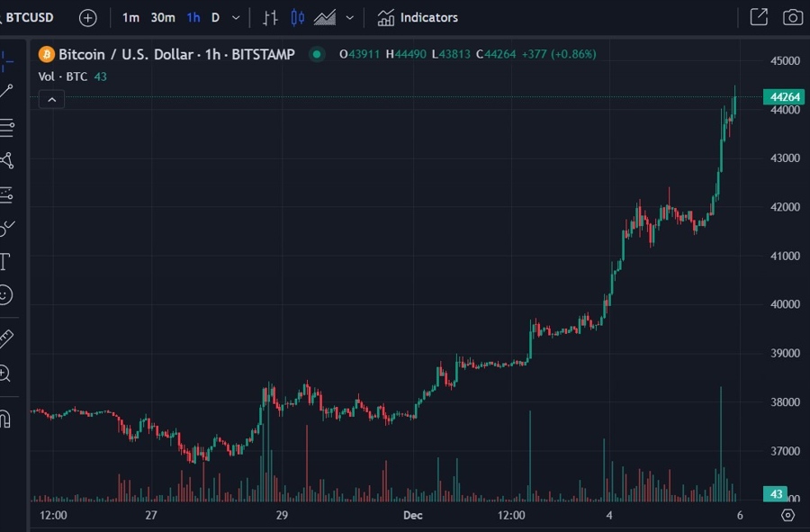Click the 27 date label on time axis

pyautogui.click(x=151, y=515)
